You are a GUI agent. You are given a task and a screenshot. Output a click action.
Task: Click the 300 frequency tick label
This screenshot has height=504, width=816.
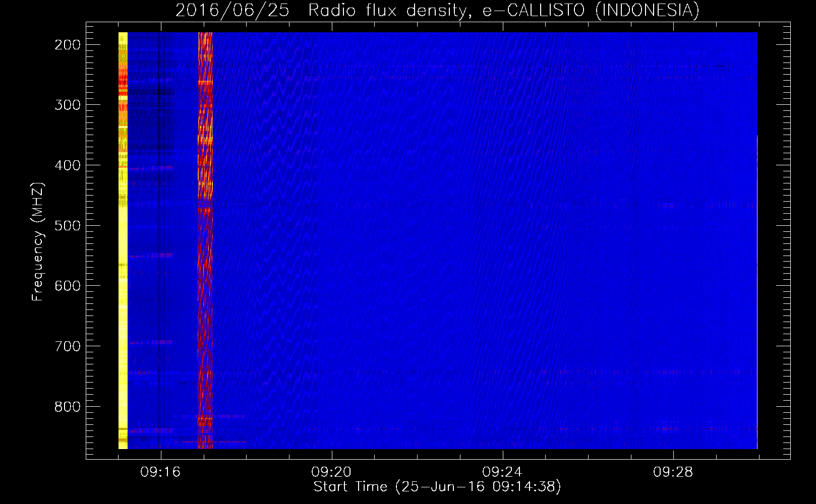(x=68, y=105)
